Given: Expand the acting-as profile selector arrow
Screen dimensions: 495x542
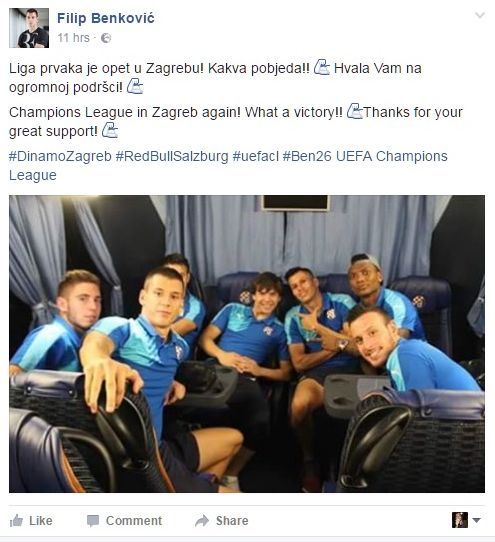Looking at the screenshot, I should [476, 520].
